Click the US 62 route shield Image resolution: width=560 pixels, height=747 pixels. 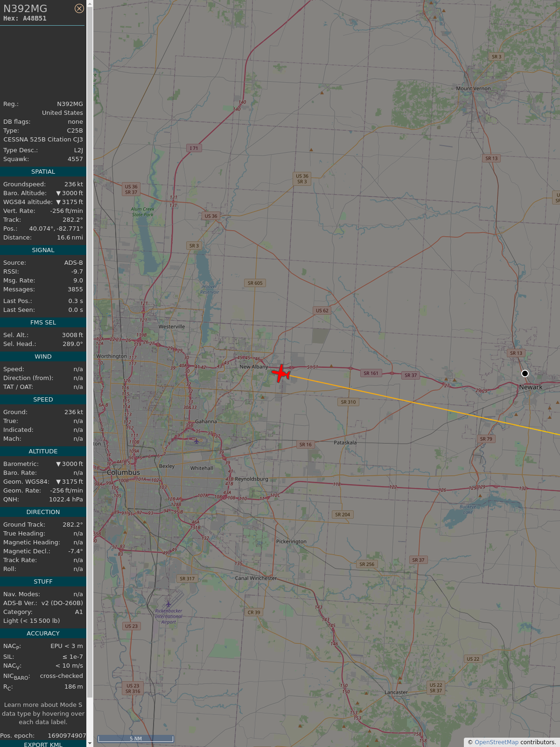tap(322, 310)
